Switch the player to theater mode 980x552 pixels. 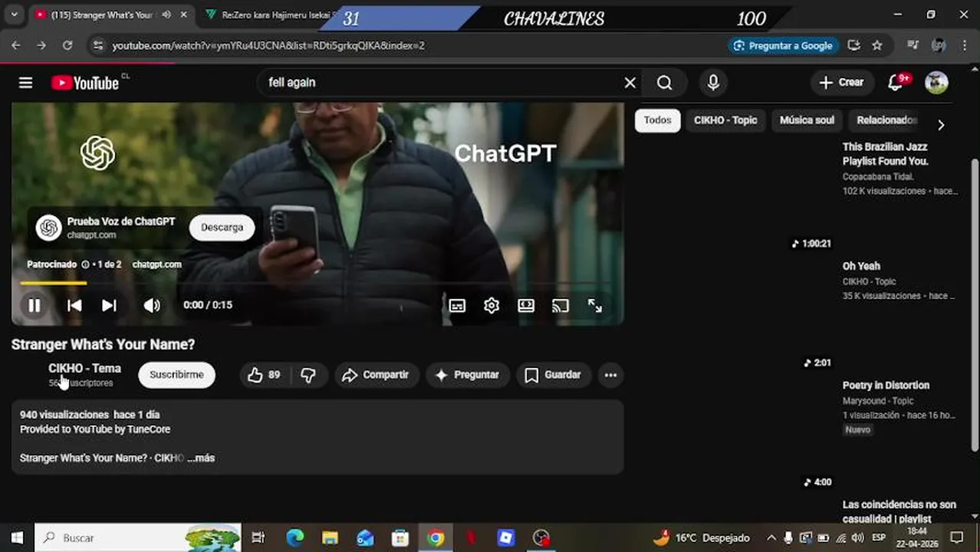coord(526,305)
